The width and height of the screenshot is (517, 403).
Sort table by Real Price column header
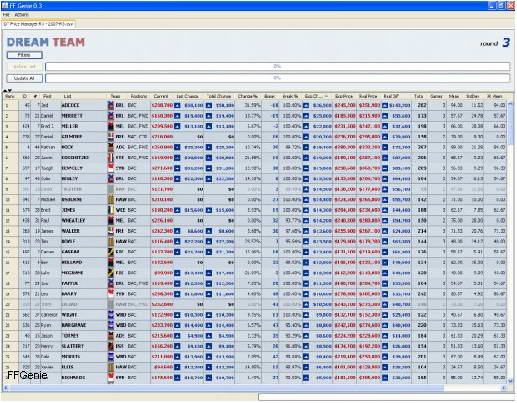point(368,96)
